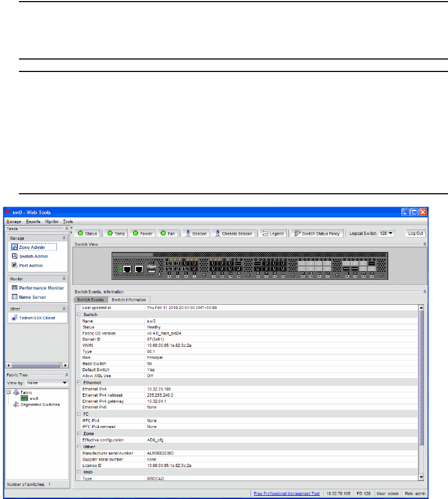Click the Log Out button
The width and height of the screenshot is (448, 499).
coord(416,233)
